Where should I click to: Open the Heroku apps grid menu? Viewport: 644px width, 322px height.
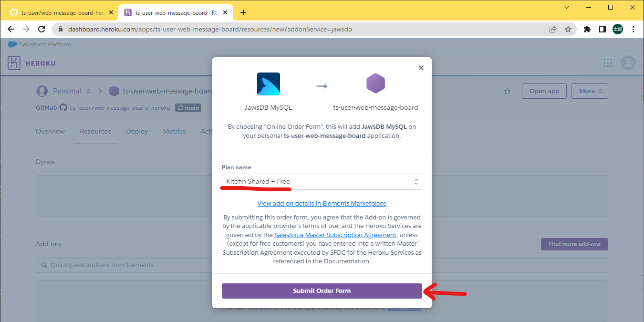click(x=608, y=63)
